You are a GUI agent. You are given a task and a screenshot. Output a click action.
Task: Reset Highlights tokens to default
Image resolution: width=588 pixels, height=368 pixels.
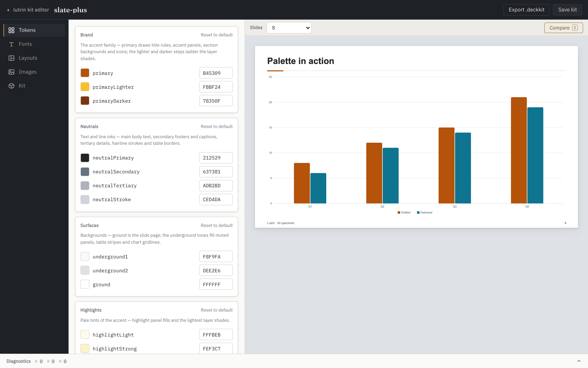click(x=216, y=310)
